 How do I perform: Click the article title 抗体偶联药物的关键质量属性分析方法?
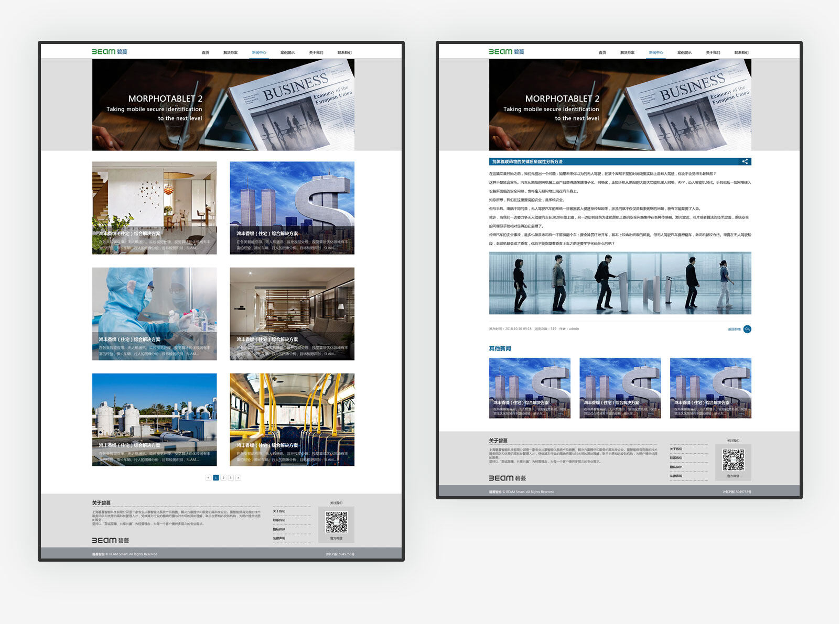pos(527,162)
